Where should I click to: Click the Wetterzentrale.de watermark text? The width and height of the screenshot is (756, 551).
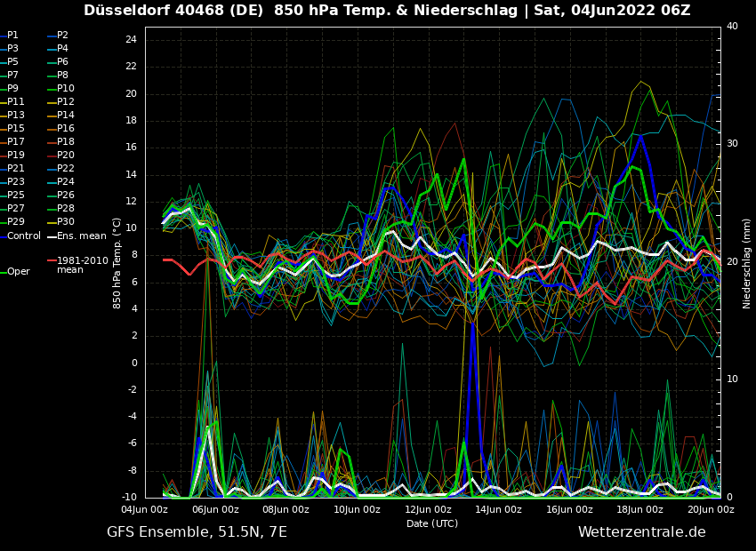pyautogui.click(x=641, y=532)
